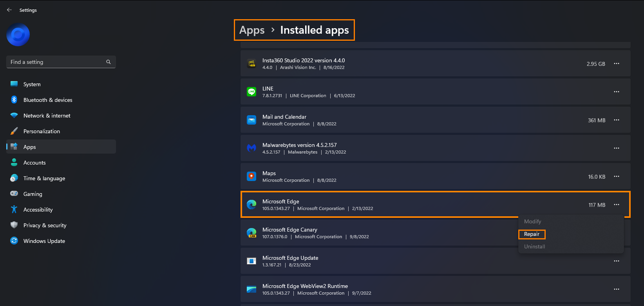644x306 pixels.
Task: Open System settings
Action: (x=61, y=84)
